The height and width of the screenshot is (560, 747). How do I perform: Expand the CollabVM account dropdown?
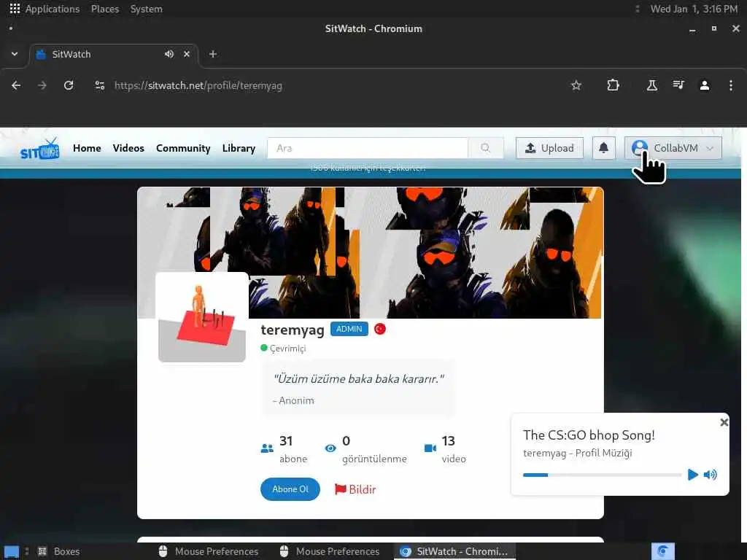tap(673, 148)
